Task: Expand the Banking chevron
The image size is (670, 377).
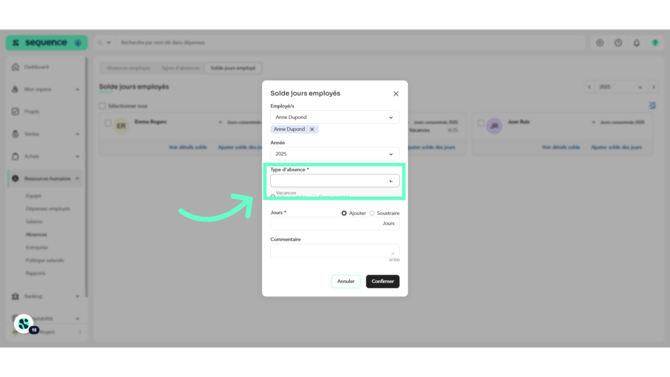Action: (x=77, y=296)
